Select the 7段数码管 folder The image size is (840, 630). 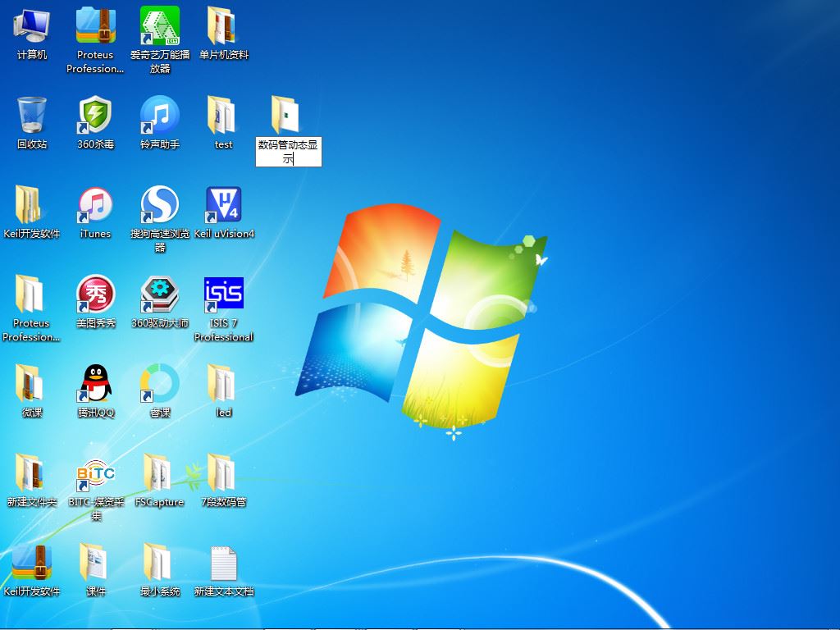point(221,472)
